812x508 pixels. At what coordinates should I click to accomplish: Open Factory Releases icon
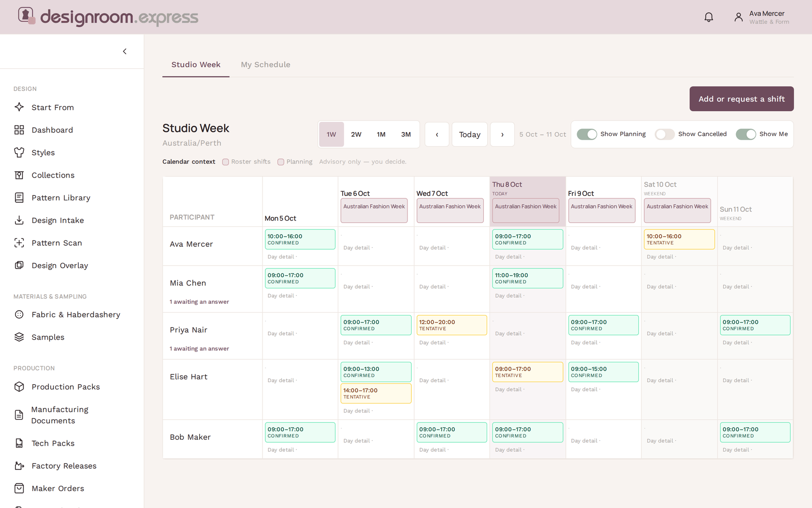point(19,466)
